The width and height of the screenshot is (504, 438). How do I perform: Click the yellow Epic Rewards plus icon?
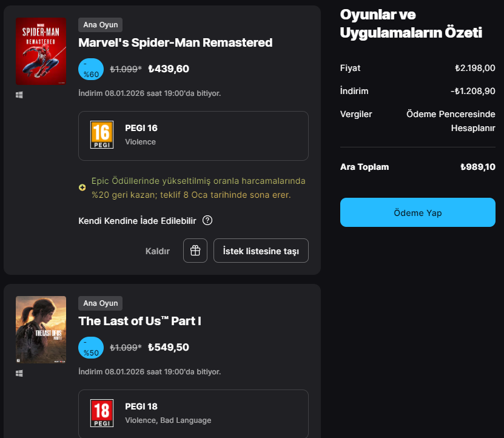[82, 187]
